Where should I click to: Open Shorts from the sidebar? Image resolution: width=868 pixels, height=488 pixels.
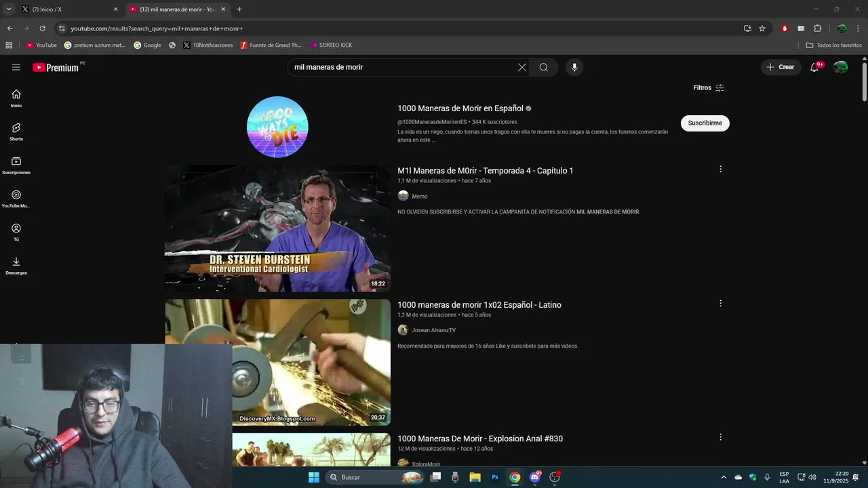coord(16,132)
